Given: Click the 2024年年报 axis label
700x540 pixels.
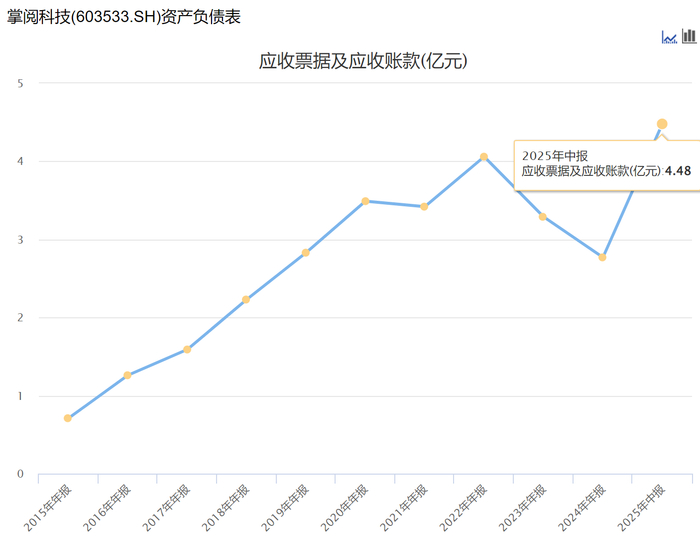Looking at the screenshot, I should [582, 508].
